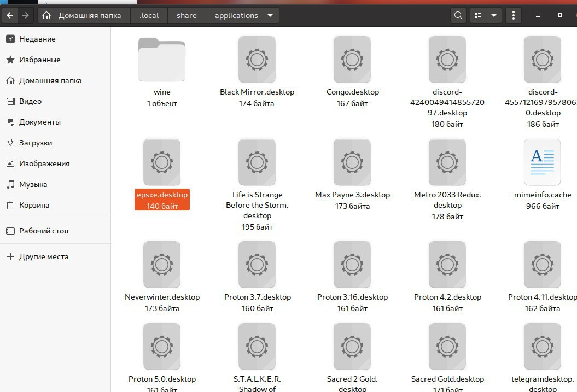Select the epsxe.desktop file icon
Image resolution: width=577 pixels, height=392 pixels.
click(x=162, y=162)
